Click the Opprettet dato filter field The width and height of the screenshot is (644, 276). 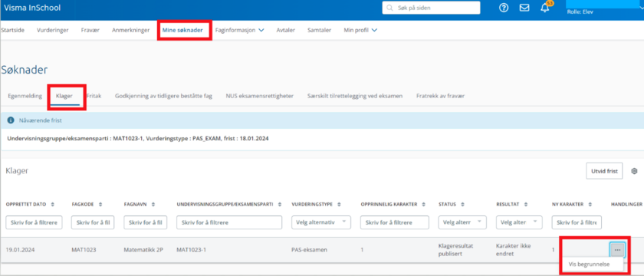click(x=34, y=222)
